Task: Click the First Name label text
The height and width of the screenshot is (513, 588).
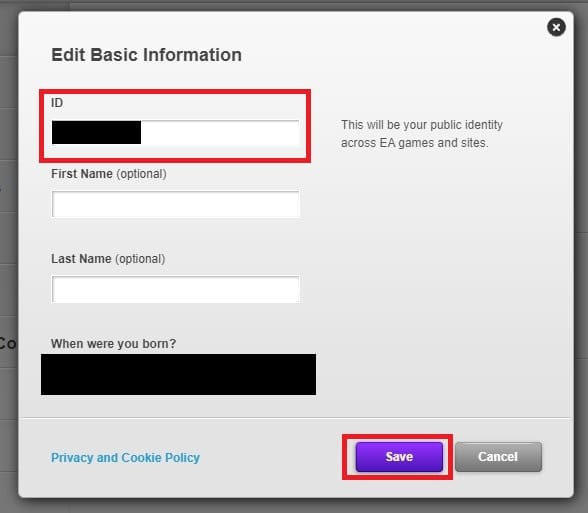Action: 82,174
